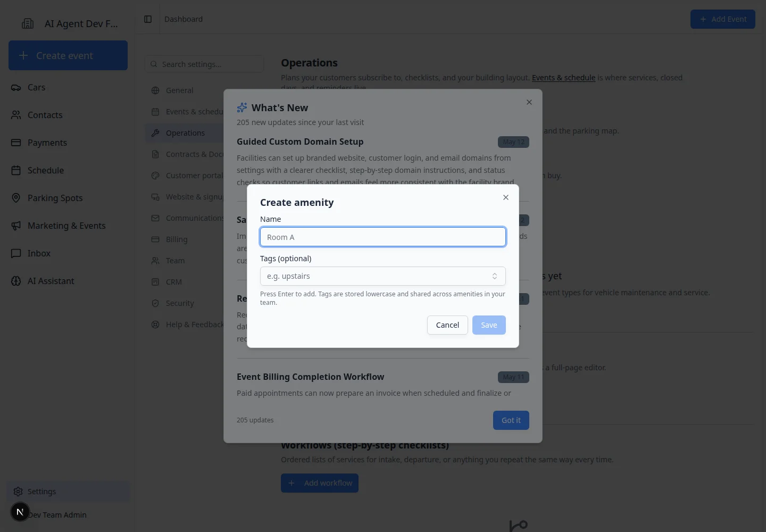Follow the Events & schedule link
766x532 pixels.
point(563,78)
